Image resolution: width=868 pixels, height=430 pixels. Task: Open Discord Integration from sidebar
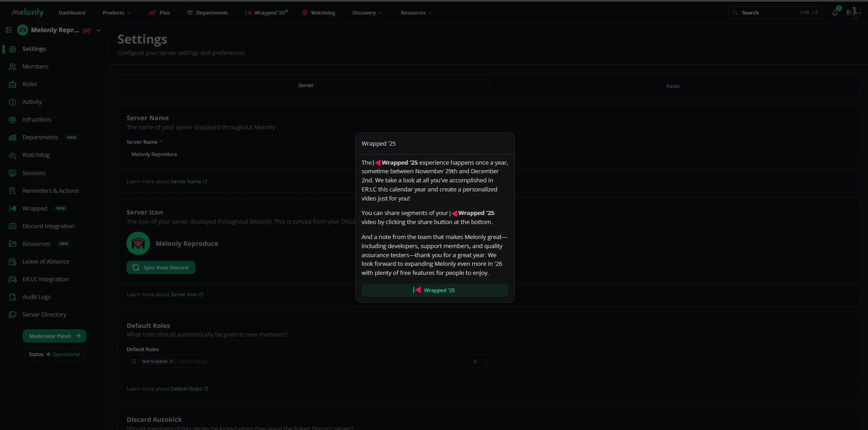pyautogui.click(x=48, y=226)
